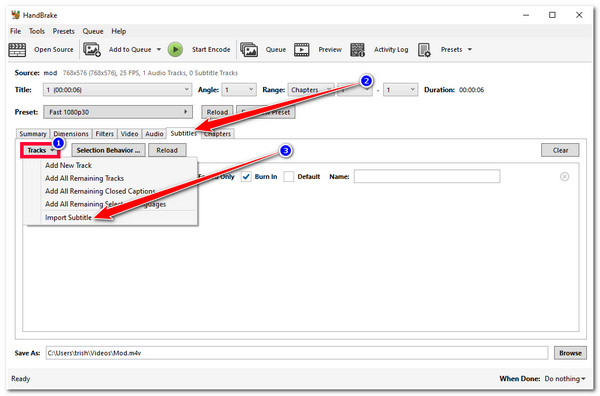The height and width of the screenshot is (396, 600).
Task: Open the Tracks dropdown button
Action: (x=40, y=150)
